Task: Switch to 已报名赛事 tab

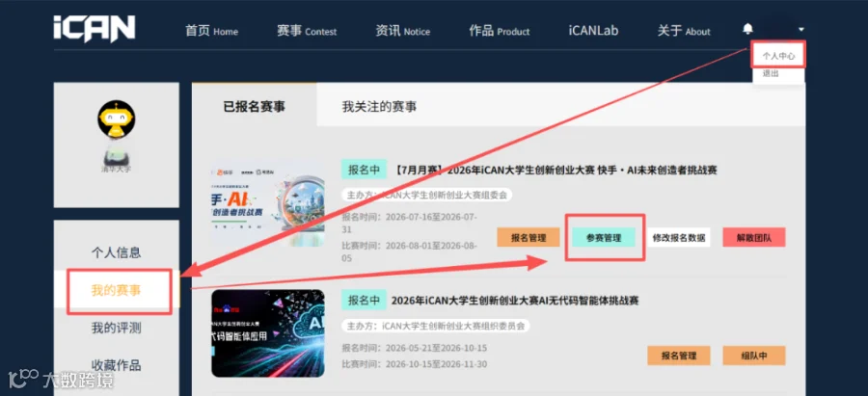Action: coord(255,106)
